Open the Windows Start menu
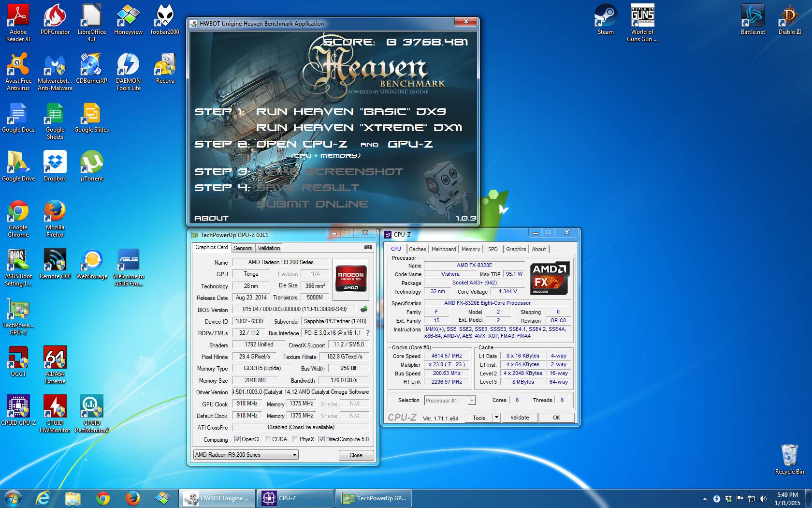Screen dimensions: 812x508 click(x=13, y=498)
